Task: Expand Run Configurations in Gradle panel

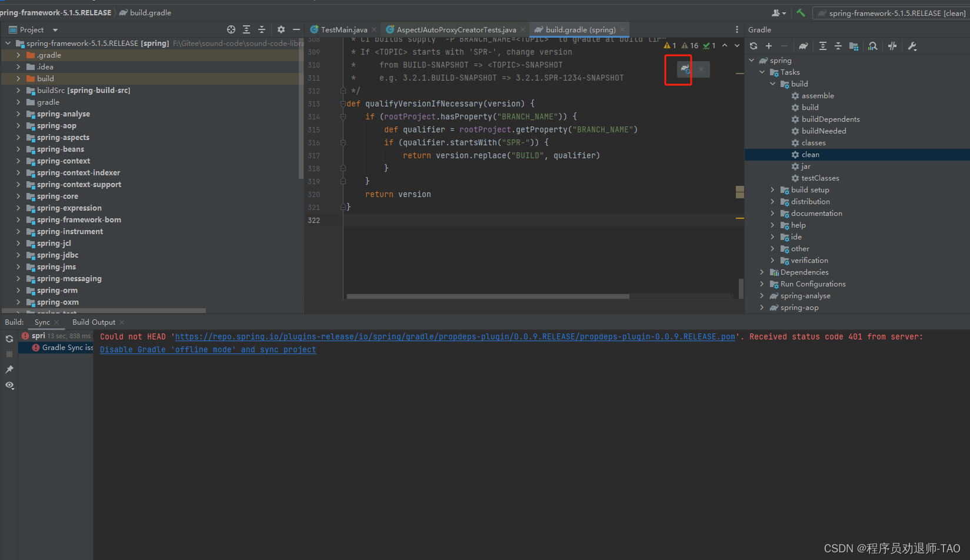Action: point(762,284)
